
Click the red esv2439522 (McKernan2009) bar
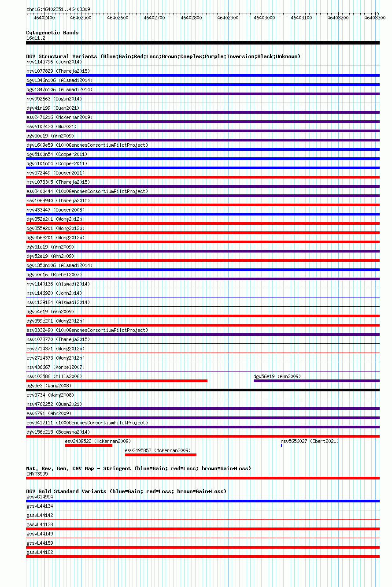pyautogui.click(x=89, y=446)
